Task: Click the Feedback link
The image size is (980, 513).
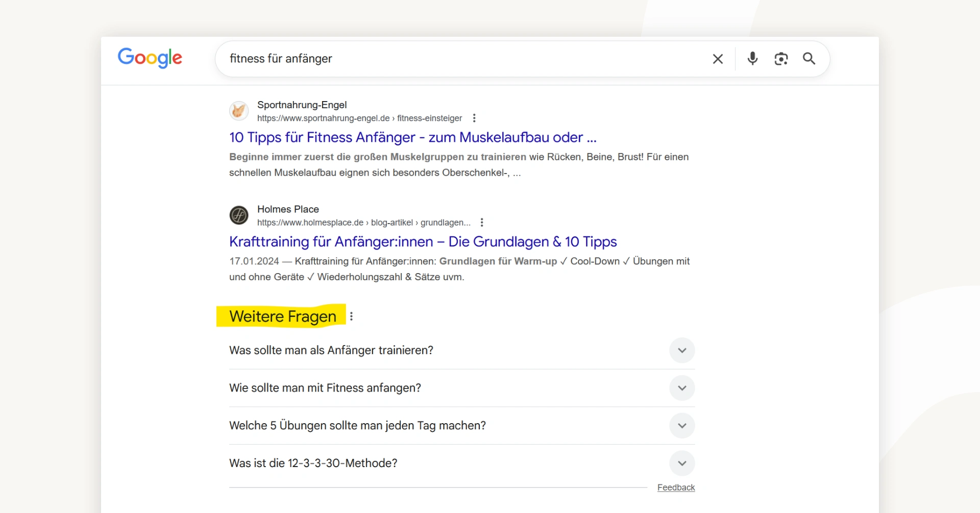Action: pyautogui.click(x=676, y=487)
